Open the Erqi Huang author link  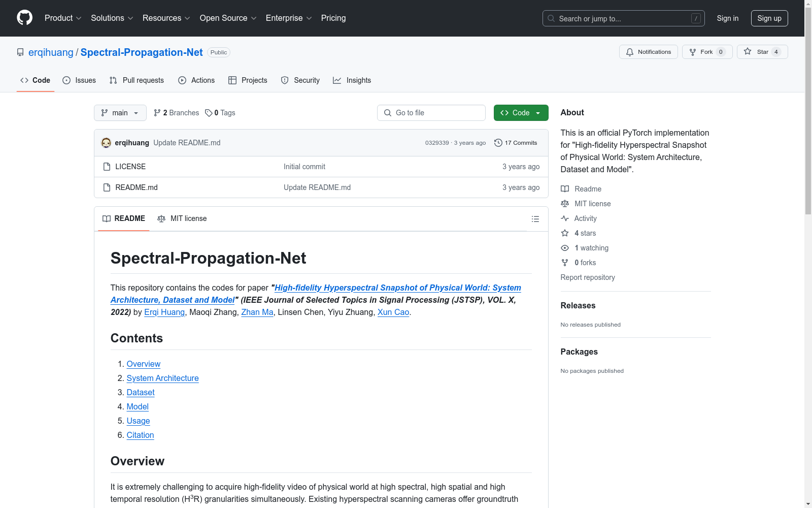point(164,312)
